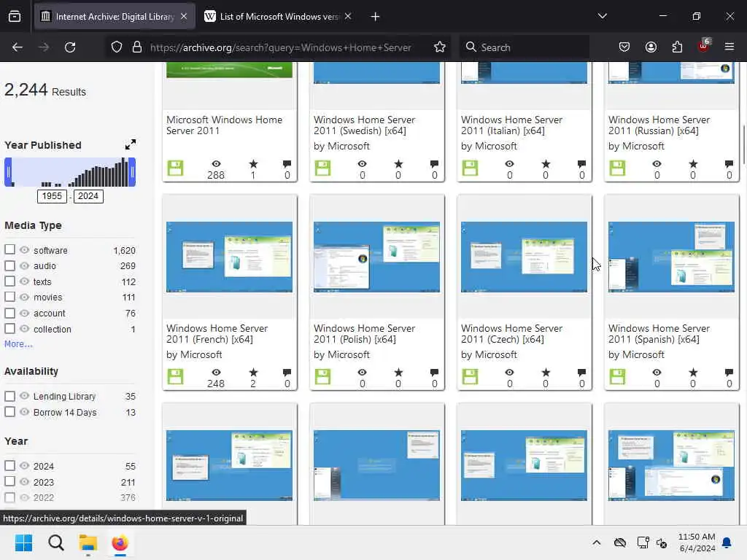The image size is (747, 560).
Task: Close the Microsoft Windows versions tab
Action: [348, 16]
